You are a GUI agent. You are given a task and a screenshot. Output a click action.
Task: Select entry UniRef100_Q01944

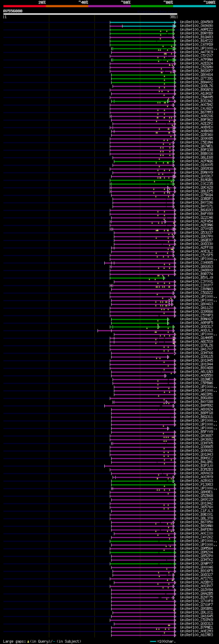[196, 364]
